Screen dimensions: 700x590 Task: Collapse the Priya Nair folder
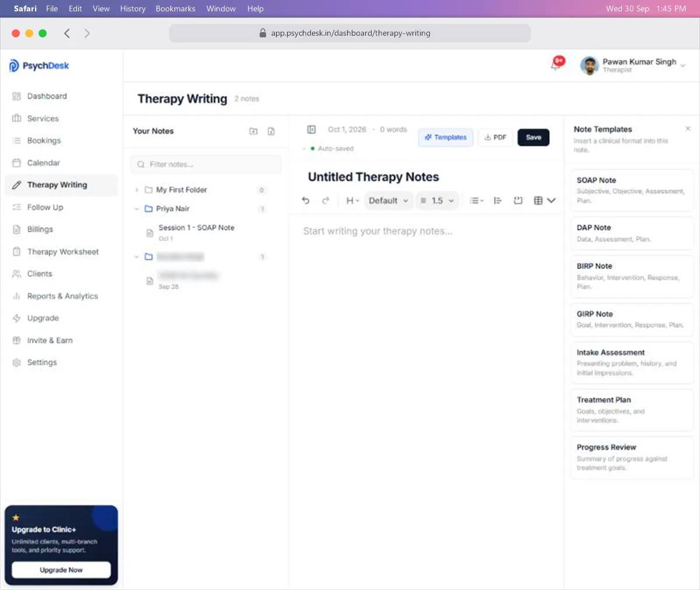pos(136,208)
